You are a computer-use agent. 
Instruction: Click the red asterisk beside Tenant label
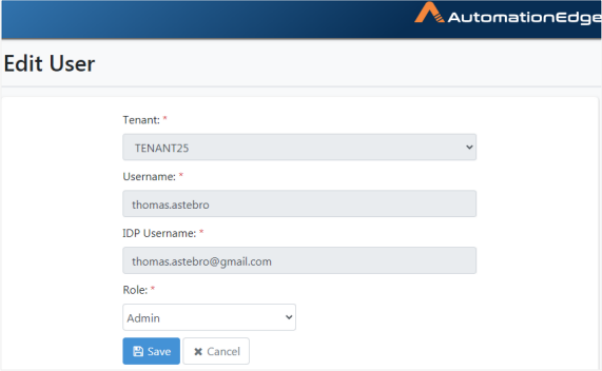[x=165, y=119]
